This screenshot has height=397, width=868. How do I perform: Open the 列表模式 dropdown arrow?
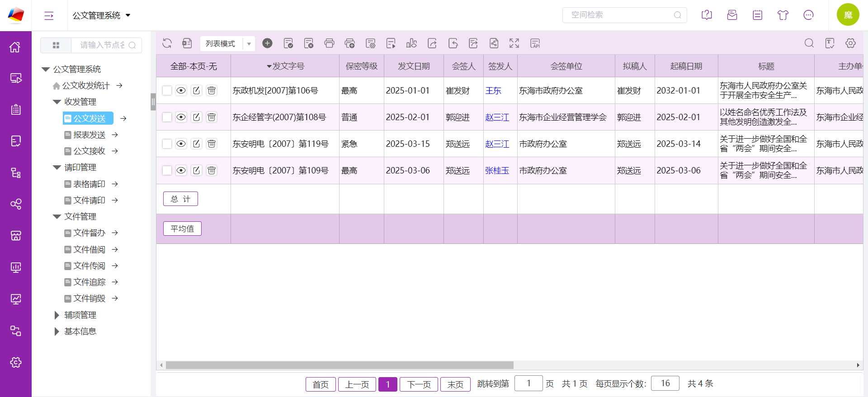[x=249, y=44]
